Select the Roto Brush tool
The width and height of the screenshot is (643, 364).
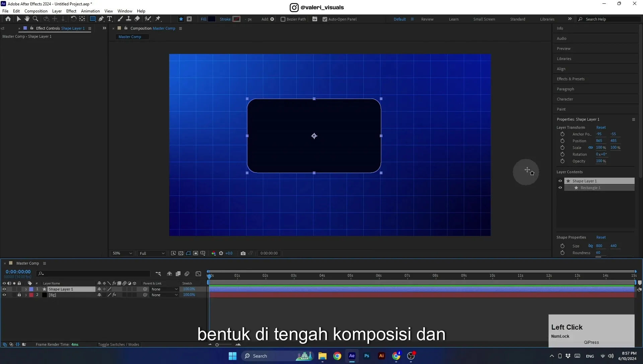pos(148,19)
